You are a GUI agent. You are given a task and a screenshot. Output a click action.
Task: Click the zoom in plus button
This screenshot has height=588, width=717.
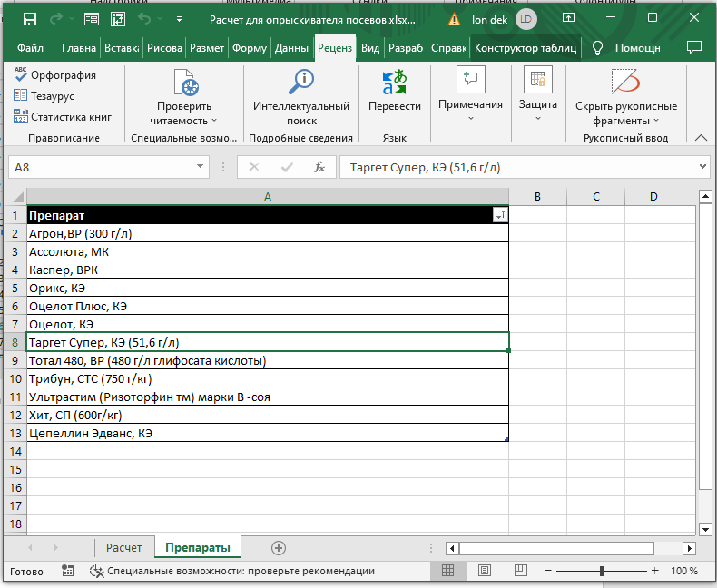(654, 571)
